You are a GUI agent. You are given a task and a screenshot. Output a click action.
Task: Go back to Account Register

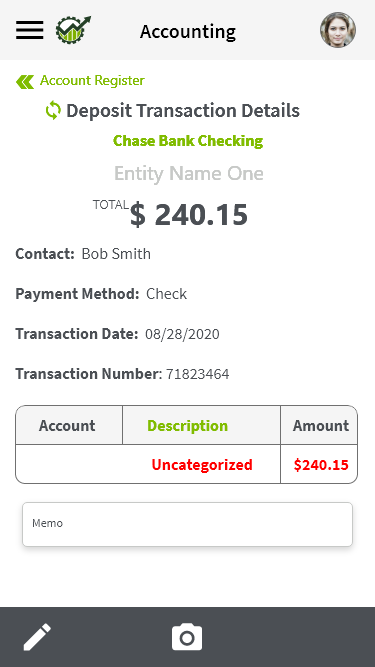pos(92,80)
